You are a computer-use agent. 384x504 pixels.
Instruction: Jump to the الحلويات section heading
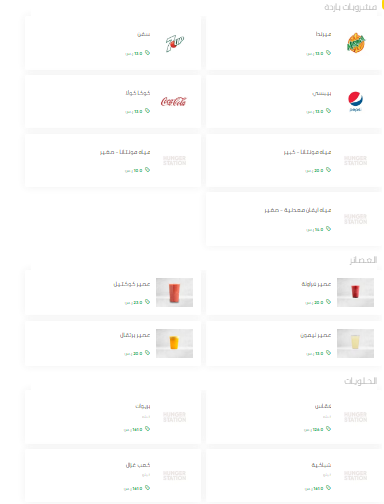(x=361, y=381)
